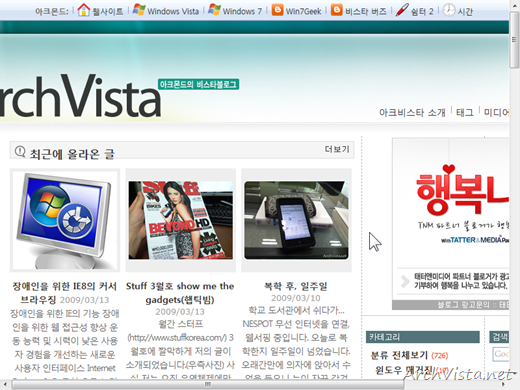This screenshot has width=520, height=390.
Task: Click the Google search input field
Action: (501, 354)
